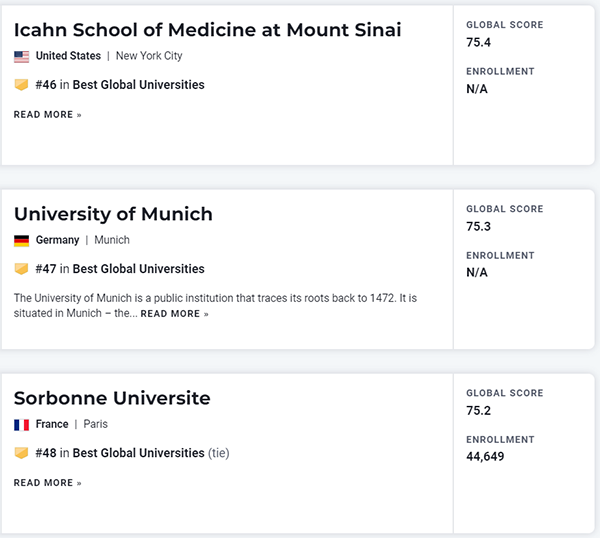This screenshot has width=600, height=538.
Task: Open the Sorbonne Universite page
Action: tap(112, 398)
